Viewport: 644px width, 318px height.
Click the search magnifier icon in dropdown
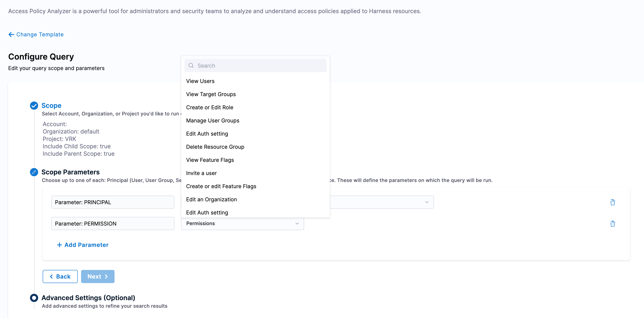click(191, 66)
